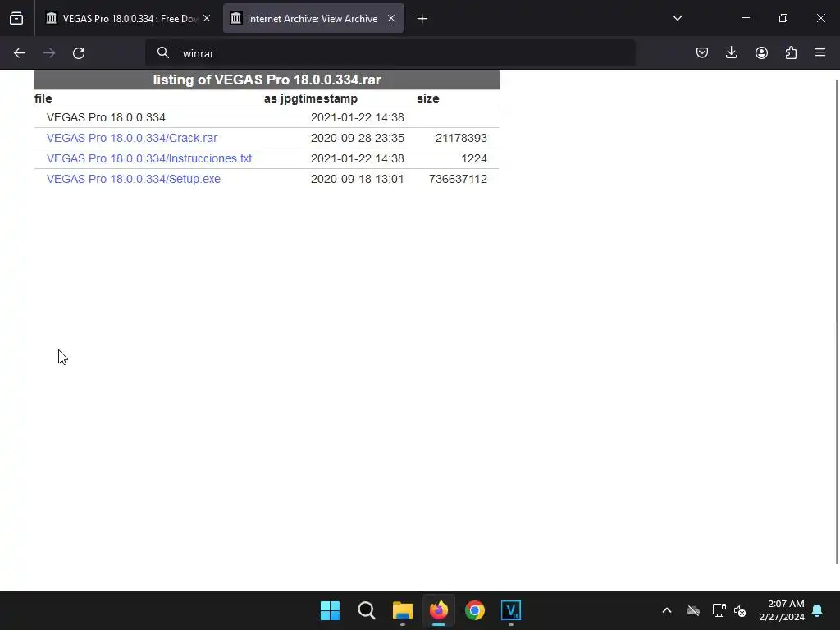Screen dimensions: 840x630
Task: Open the Firefox account menu
Action: 761,52
